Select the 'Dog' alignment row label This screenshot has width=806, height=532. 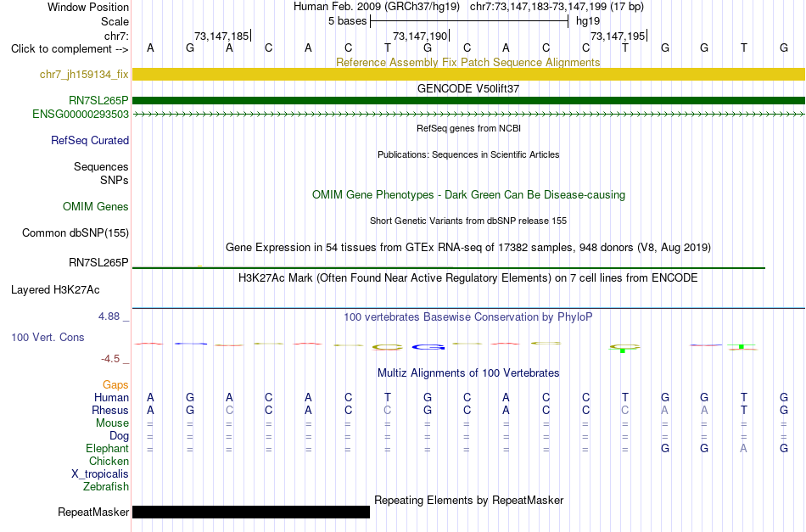coord(119,436)
